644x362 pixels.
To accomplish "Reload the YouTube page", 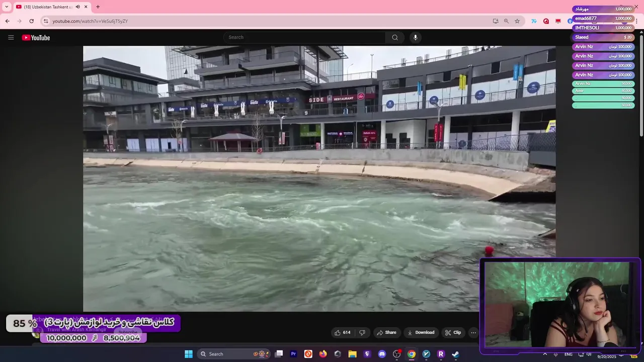I will click(x=31, y=21).
